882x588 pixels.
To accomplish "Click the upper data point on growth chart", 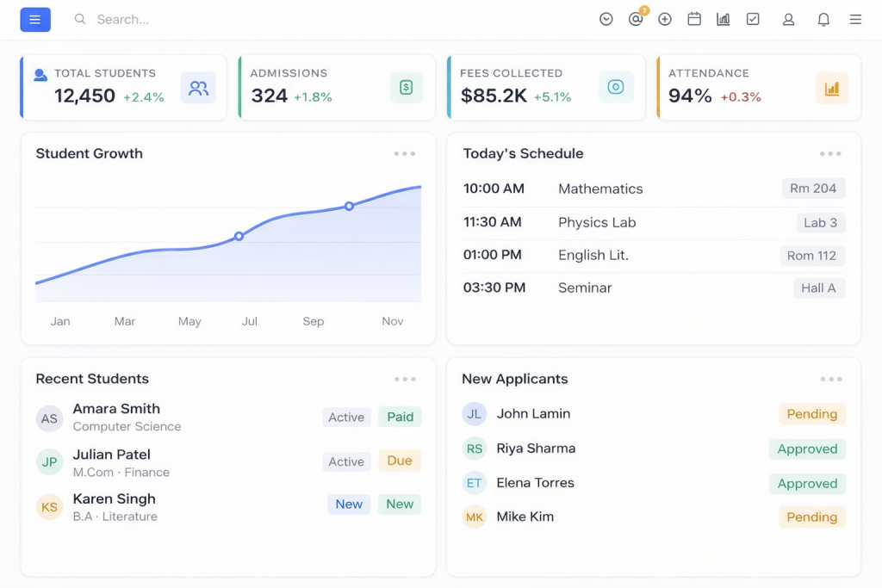I will pyautogui.click(x=350, y=207).
